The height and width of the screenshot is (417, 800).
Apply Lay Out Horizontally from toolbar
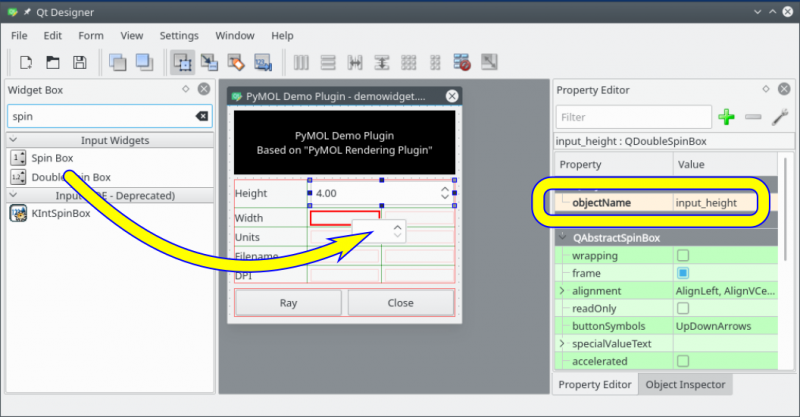tap(302, 62)
